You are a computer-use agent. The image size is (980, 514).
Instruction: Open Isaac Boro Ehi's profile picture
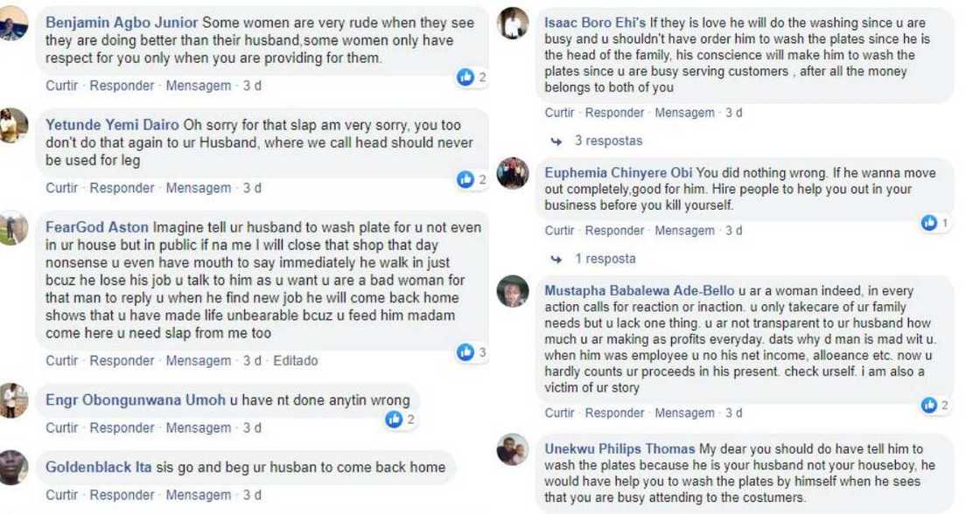[513, 24]
